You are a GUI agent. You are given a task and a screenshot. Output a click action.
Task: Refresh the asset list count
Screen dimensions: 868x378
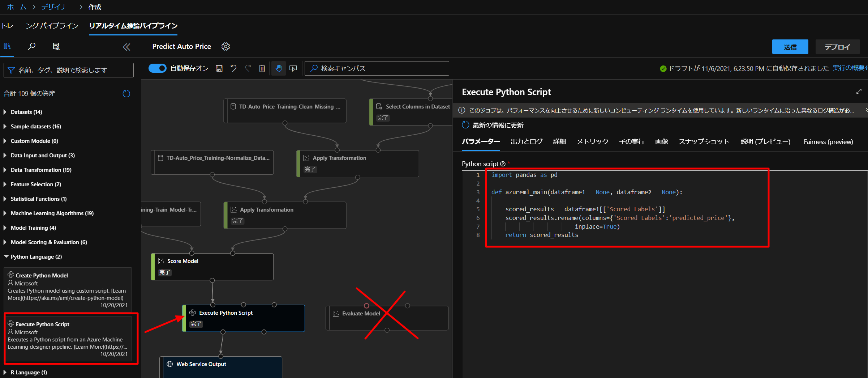(126, 94)
